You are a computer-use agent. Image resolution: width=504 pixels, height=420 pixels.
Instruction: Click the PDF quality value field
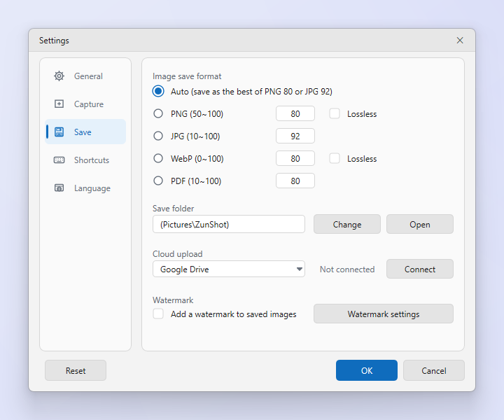click(295, 181)
